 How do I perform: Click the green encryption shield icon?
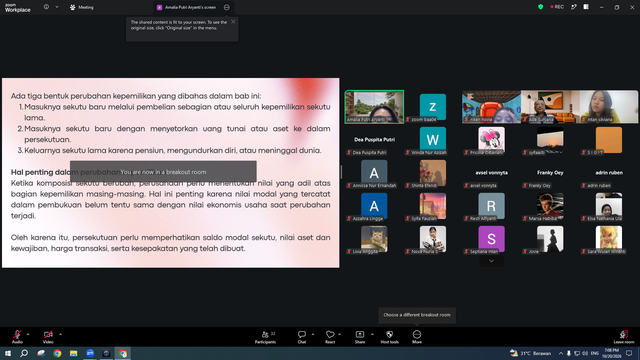click(x=540, y=7)
